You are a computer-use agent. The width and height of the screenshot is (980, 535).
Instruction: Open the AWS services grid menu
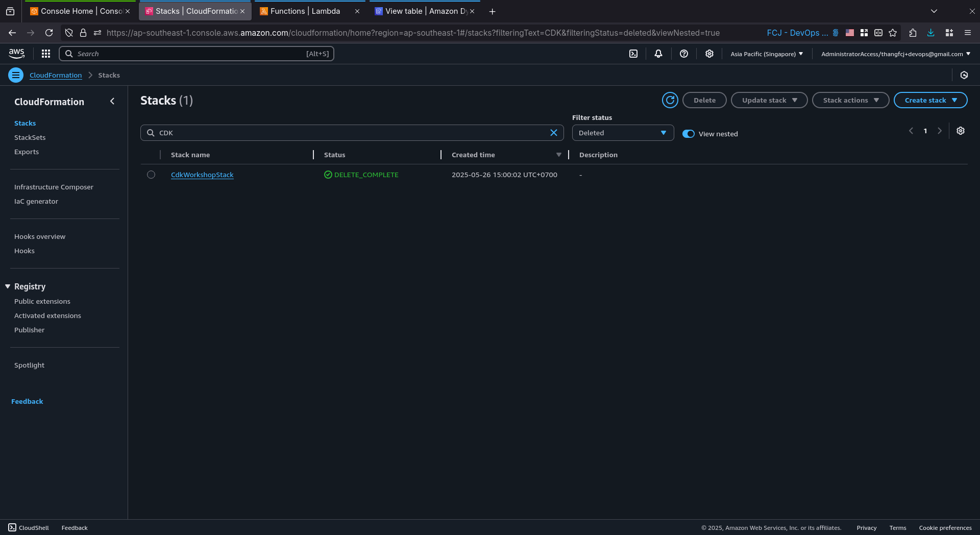tap(46, 54)
